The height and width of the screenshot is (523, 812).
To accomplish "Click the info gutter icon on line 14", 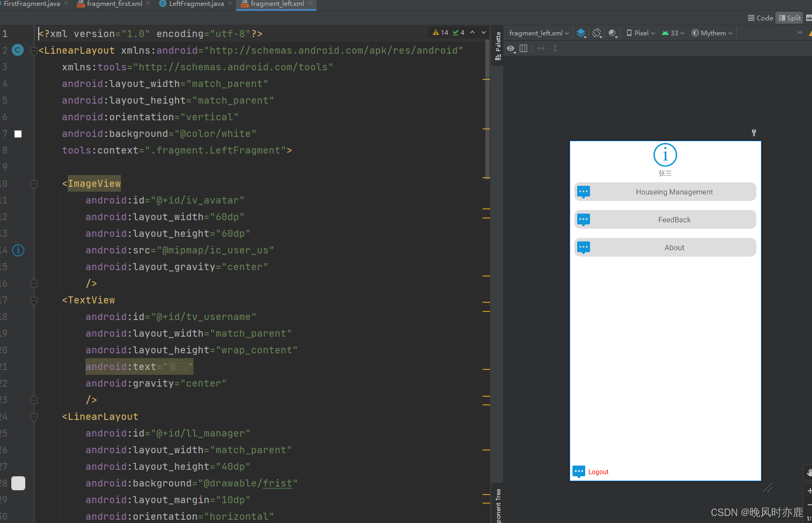I will [18, 250].
